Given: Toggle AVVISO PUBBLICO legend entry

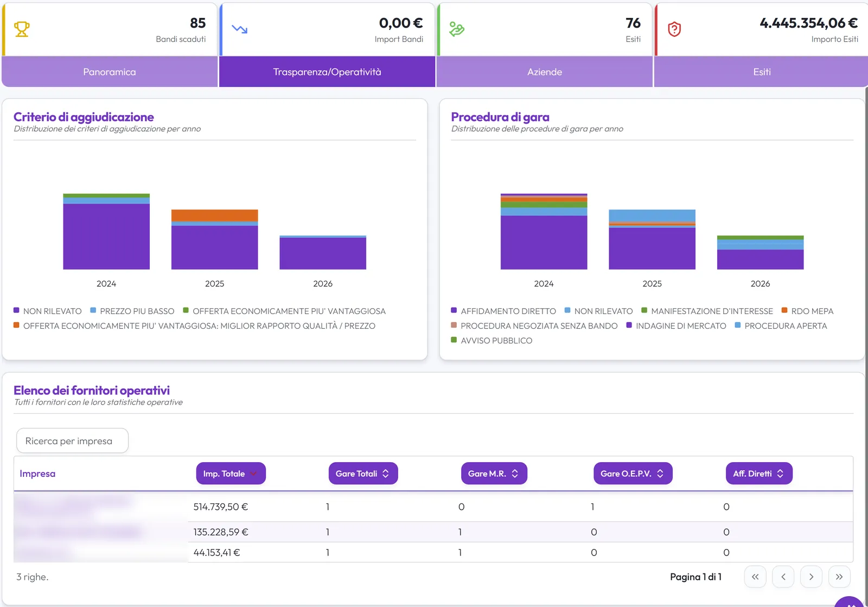Looking at the screenshot, I should click(492, 340).
